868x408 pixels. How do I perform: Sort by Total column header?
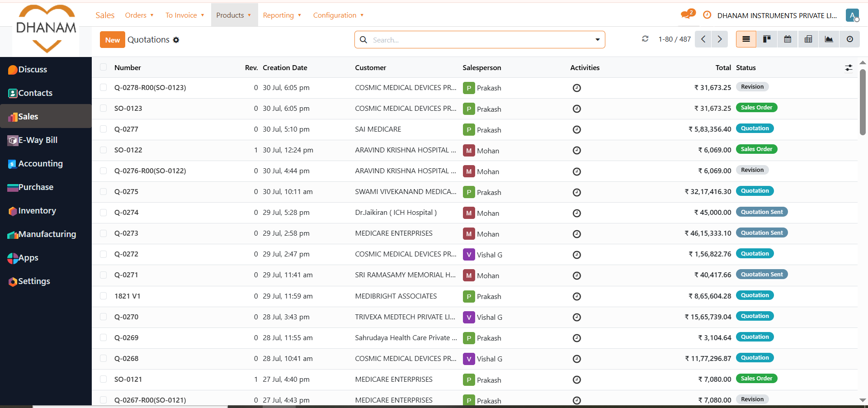pyautogui.click(x=723, y=67)
